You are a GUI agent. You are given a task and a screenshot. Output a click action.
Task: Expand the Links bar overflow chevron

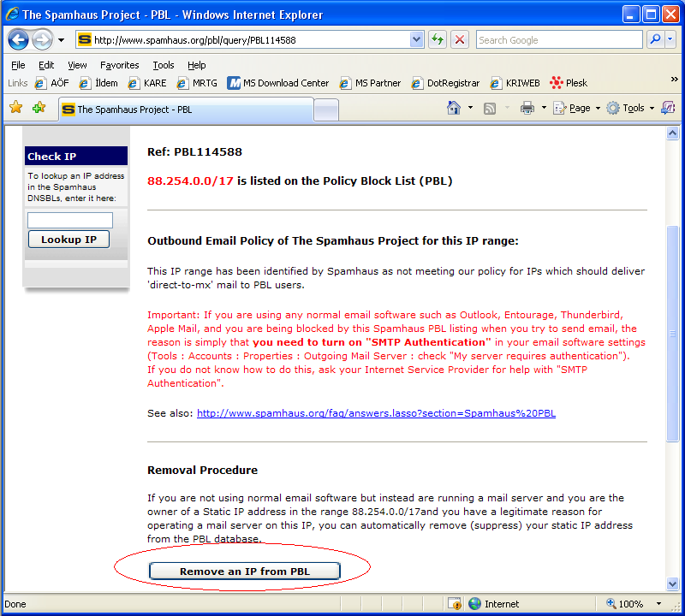674,79
